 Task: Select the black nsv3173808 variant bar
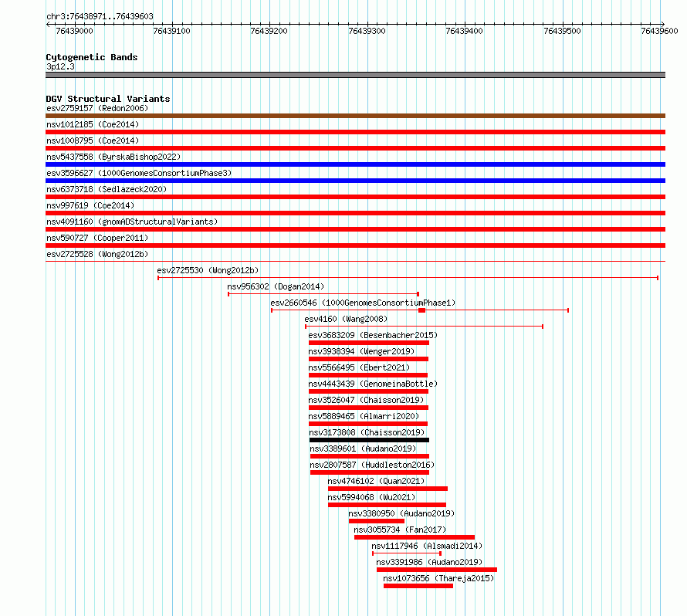[369, 440]
